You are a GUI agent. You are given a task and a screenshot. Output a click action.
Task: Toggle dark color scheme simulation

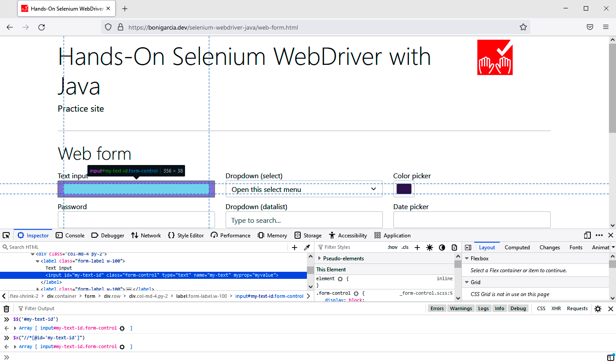(x=442, y=248)
